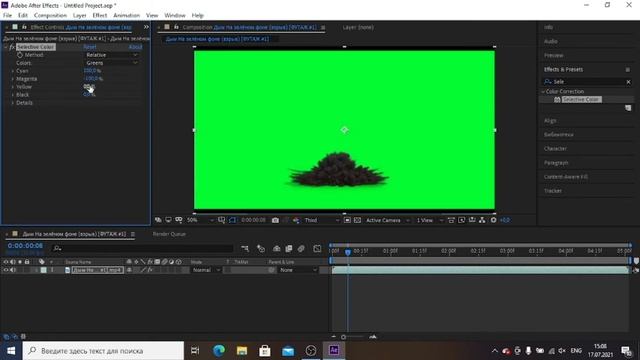This screenshot has width=640, height=360.
Task: Toggle the Selective Color fx switch
Action: tap(11, 47)
